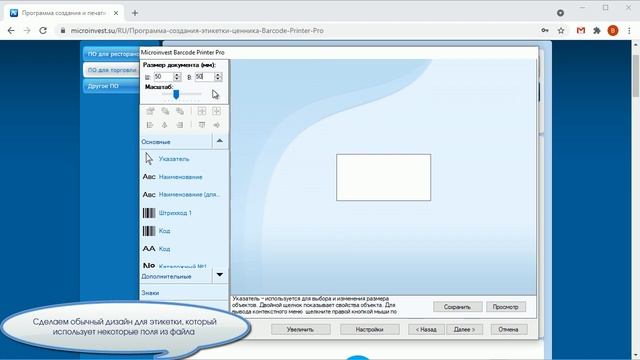
Task: Click the align-right icon in the toolbar
Action: [x=180, y=125]
